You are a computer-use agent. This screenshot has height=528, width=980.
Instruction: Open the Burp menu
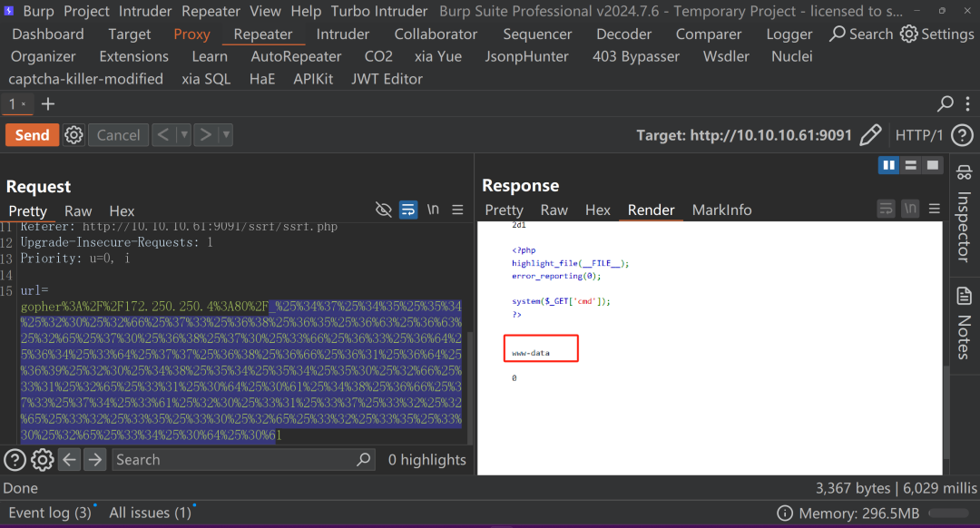(x=39, y=11)
